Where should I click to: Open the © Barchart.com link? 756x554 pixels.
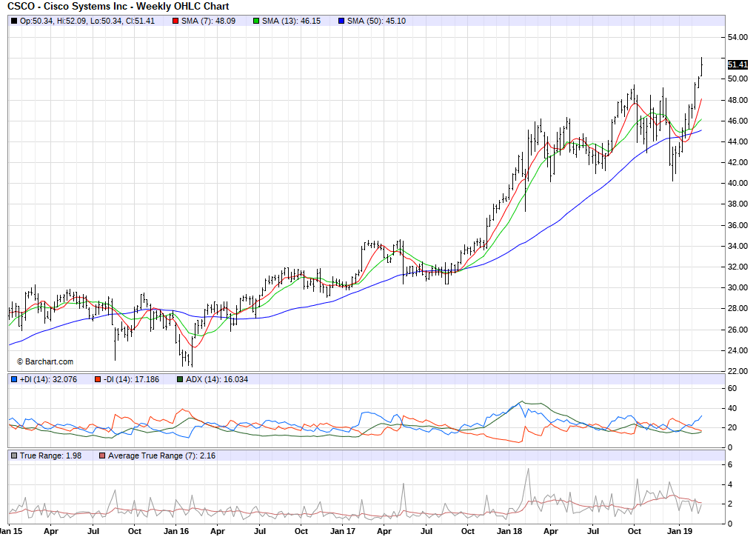[45, 361]
